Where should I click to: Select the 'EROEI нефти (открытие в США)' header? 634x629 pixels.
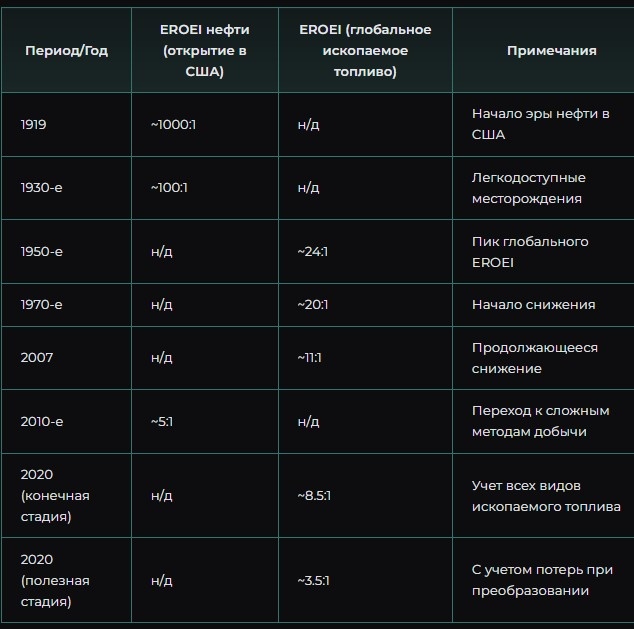205,51
